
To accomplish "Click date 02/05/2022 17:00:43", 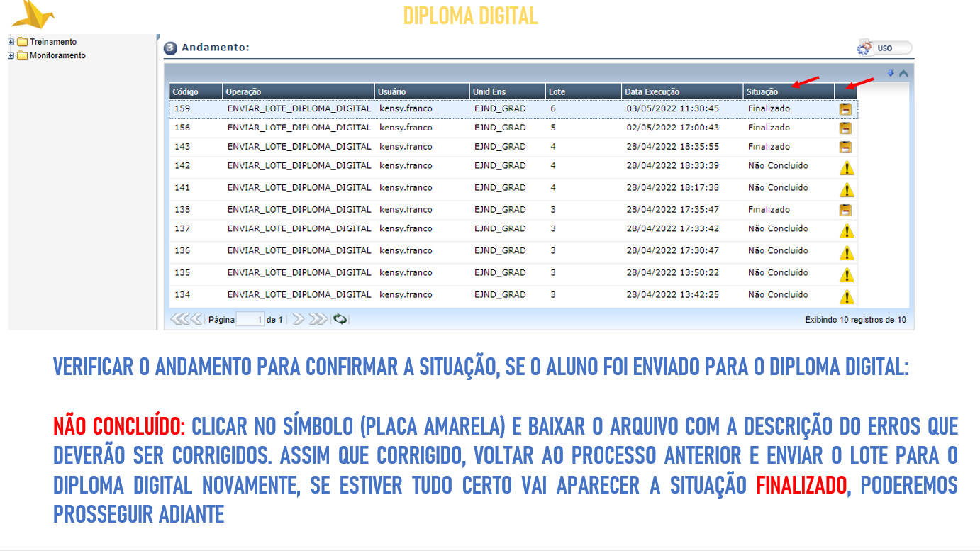I will coord(673,128).
